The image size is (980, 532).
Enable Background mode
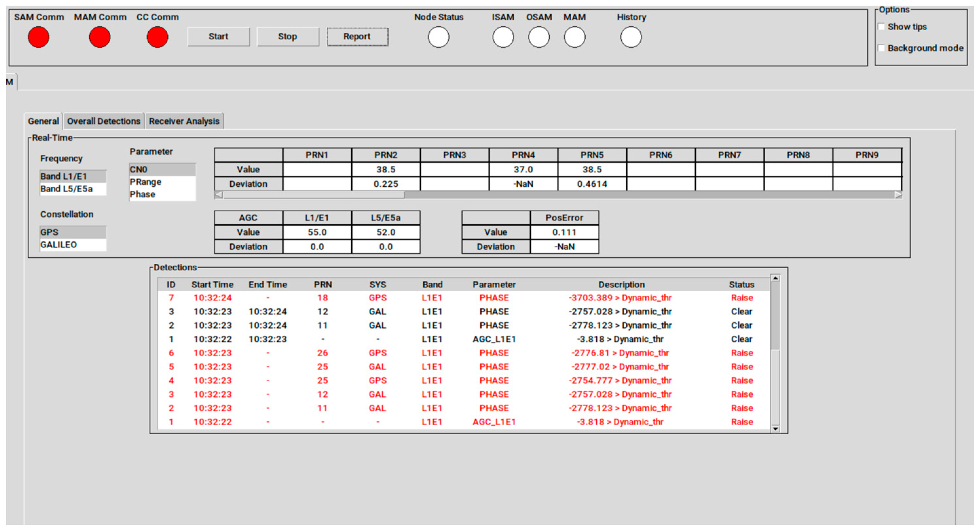point(882,47)
